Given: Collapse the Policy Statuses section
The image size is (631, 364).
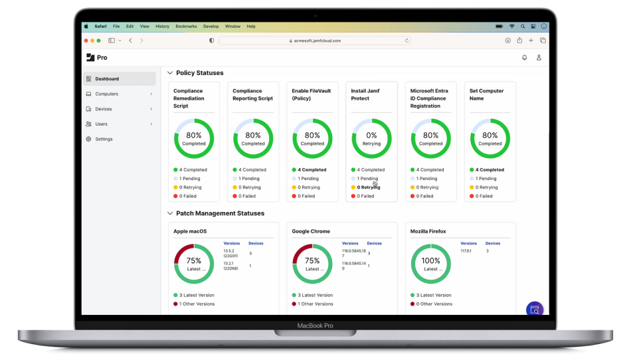Looking at the screenshot, I should [170, 73].
